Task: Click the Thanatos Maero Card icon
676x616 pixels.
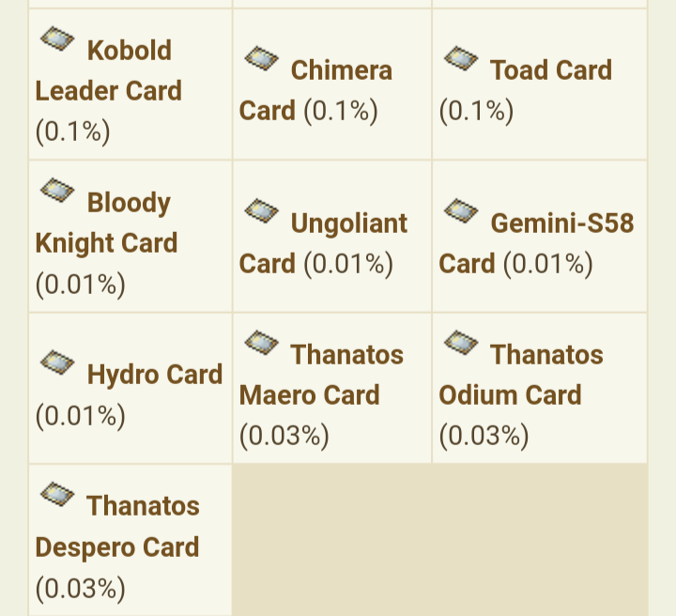Action: [x=261, y=343]
